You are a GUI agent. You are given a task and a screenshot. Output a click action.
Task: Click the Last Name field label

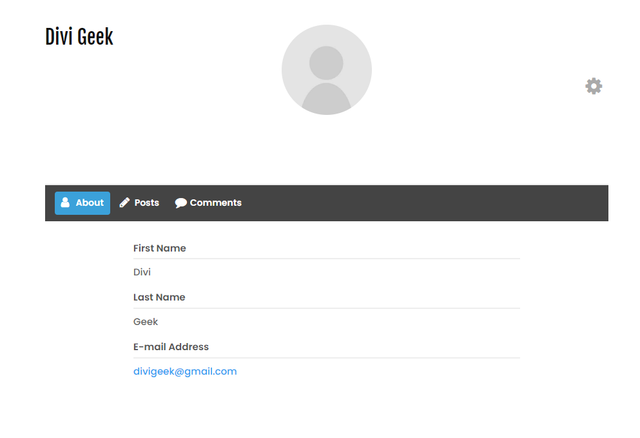(159, 297)
